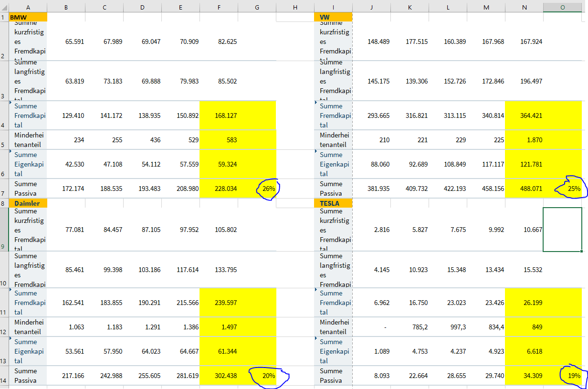Image resolution: width=588 pixels, height=389 pixels.
Task: Select the cell showing 85.502
Action: click(219, 81)
